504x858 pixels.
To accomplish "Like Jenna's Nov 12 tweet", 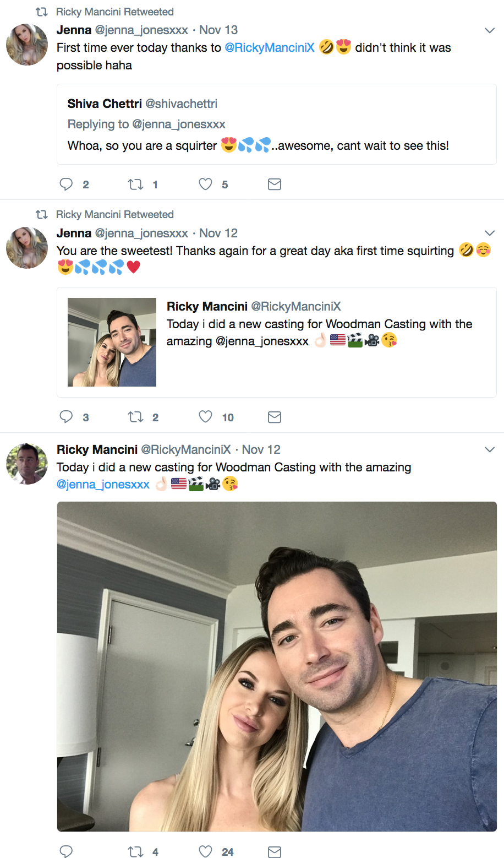I will click(205, 417).
